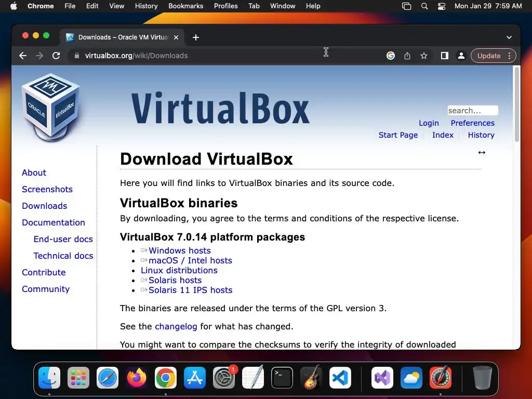Open Firefox from the Dock

click(137, 378)
